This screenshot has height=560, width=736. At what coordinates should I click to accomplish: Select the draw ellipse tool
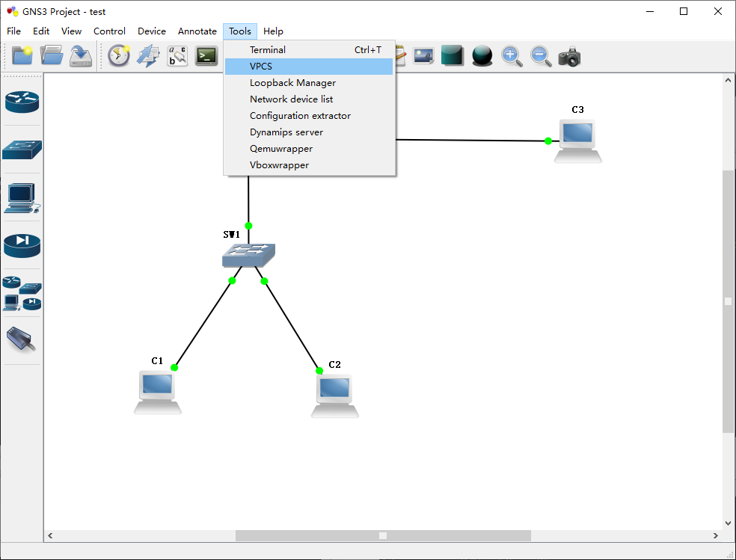point(482,56)
